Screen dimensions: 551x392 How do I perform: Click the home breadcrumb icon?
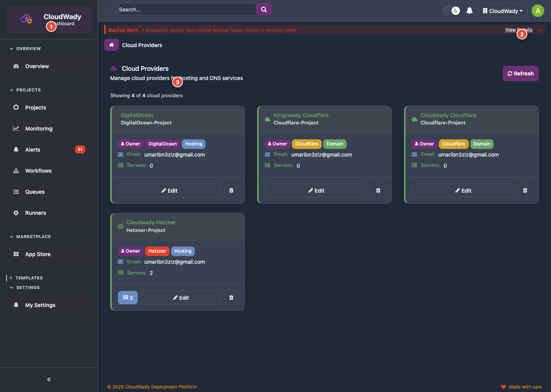pyautogui.click(x=111, y=45)
